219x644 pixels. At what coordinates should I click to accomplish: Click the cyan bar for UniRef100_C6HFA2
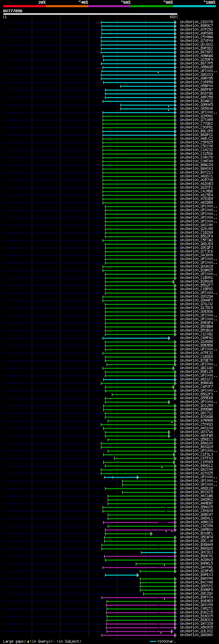point(136,338)
